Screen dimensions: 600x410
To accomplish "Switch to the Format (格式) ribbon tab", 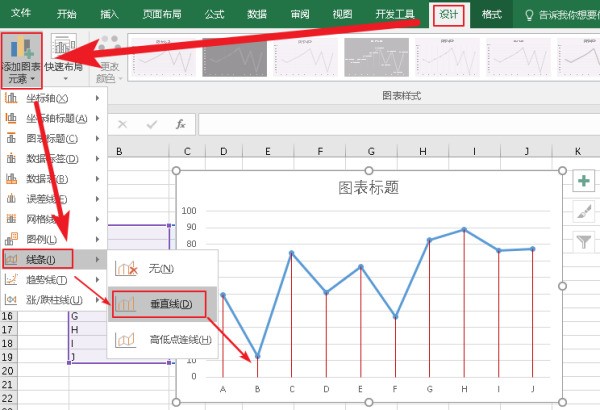I will tap(491, 14).
